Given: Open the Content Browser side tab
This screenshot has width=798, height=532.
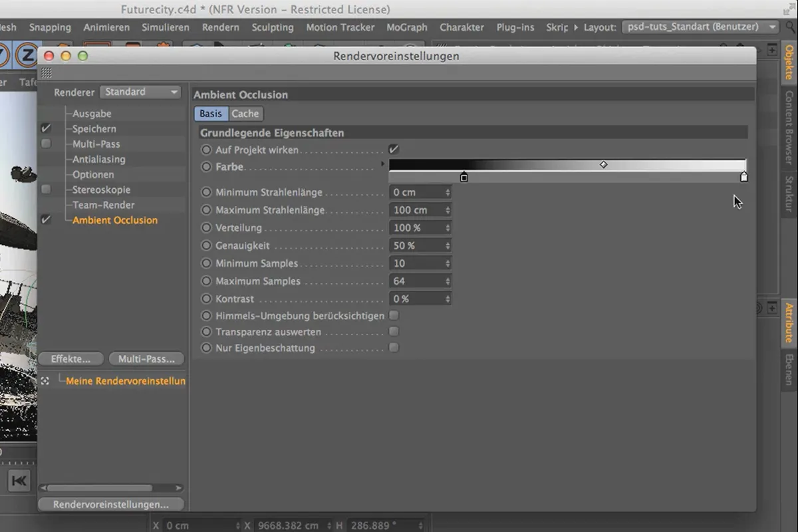Looking at the screenshot, I should tap(789, 128).
